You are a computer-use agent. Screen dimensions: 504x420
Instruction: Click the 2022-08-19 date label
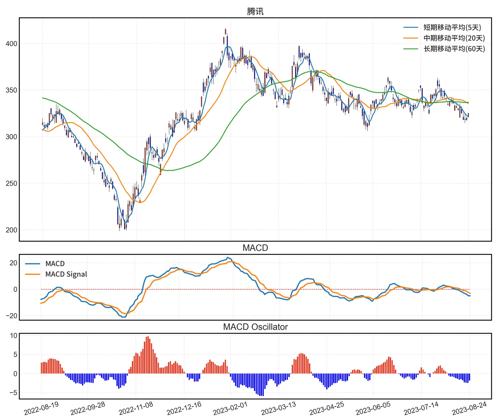(x=41, y=409)
